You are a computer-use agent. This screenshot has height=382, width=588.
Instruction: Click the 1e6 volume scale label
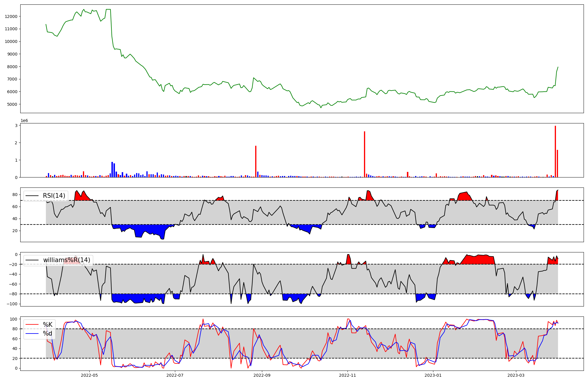click(24, 121)
